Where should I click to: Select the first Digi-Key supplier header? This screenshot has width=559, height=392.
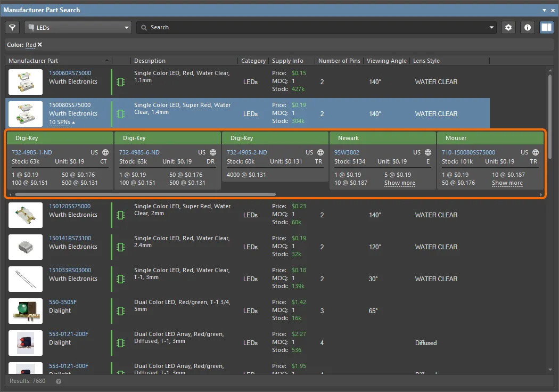(x=60, y=138)
